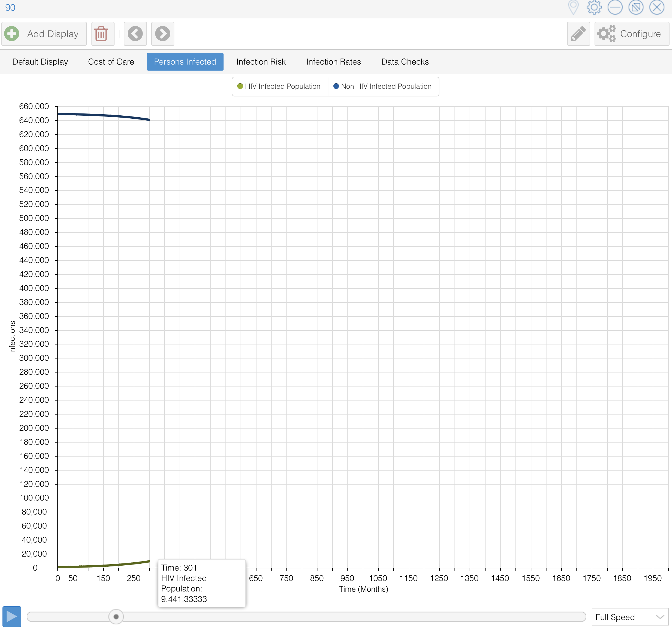Click the map pin icon in title bar
This screenshot has height=631, width=672.
pos(573,7)
